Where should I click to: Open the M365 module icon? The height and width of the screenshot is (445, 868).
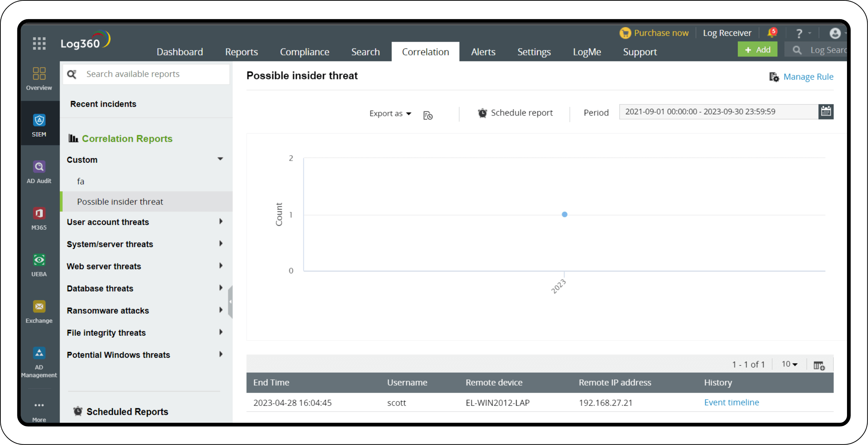click(x=39, y=218)
